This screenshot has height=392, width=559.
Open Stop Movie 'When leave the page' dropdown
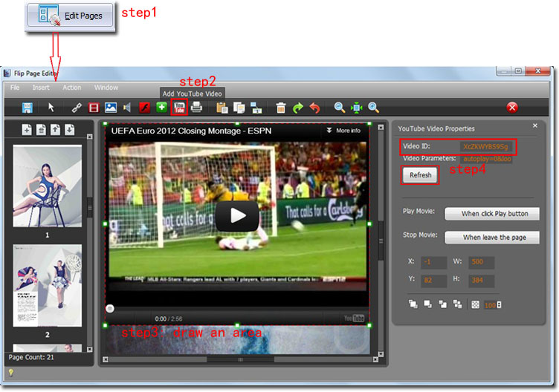coord(492,237)
